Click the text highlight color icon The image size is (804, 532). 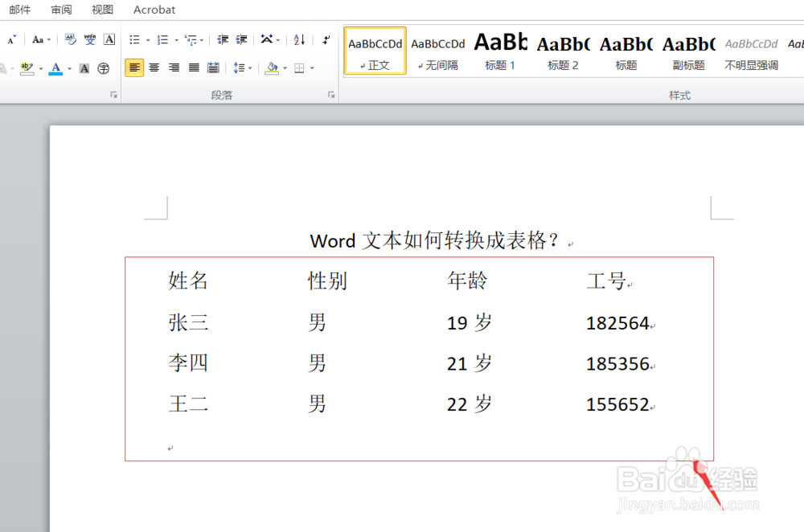(27, 68)
